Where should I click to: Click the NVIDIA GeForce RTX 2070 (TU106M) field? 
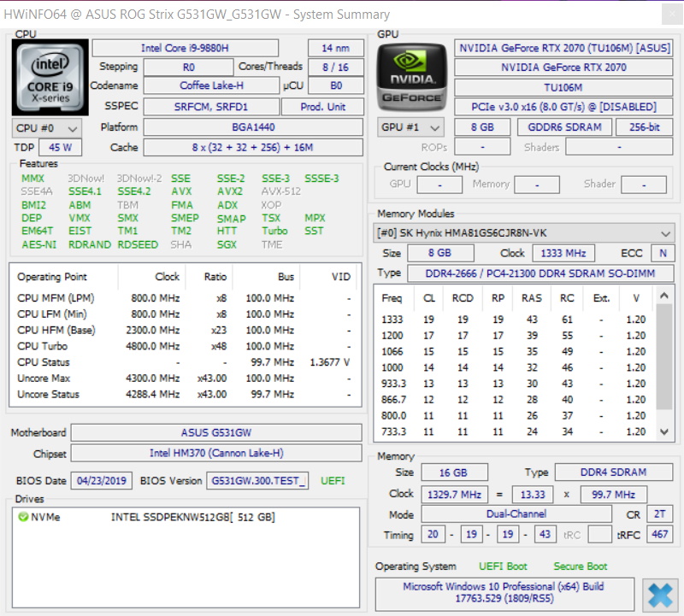pyautogui.click(x=563, y=48)
